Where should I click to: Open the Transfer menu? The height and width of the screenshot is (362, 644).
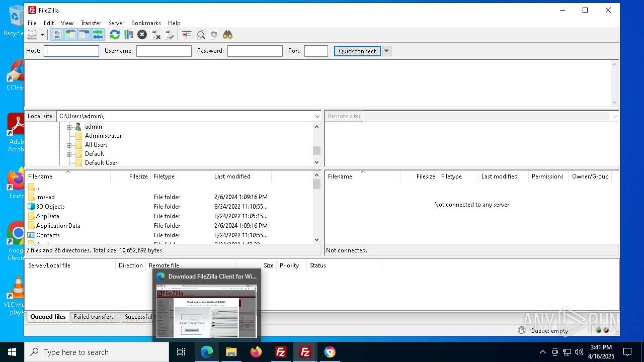point(91,23)
